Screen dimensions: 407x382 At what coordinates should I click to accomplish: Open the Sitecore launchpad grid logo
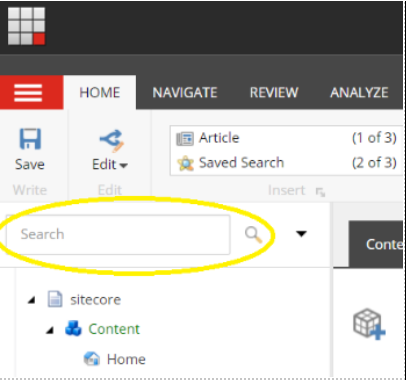(x=26, y=26)
